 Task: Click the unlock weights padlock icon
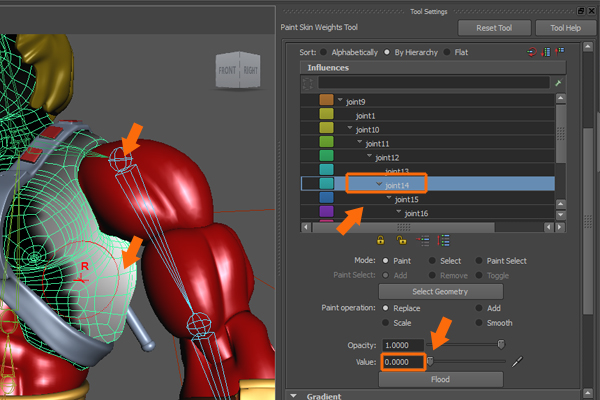[401, 241]
